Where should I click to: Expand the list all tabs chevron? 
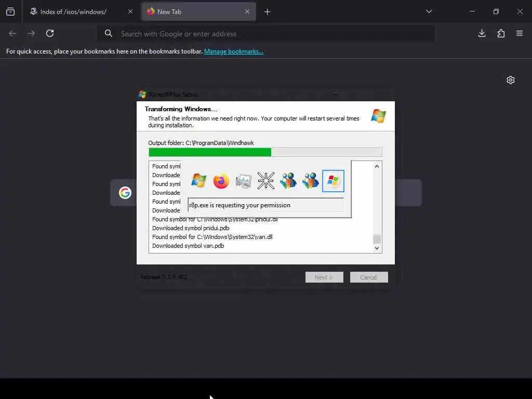coord(429,11)
